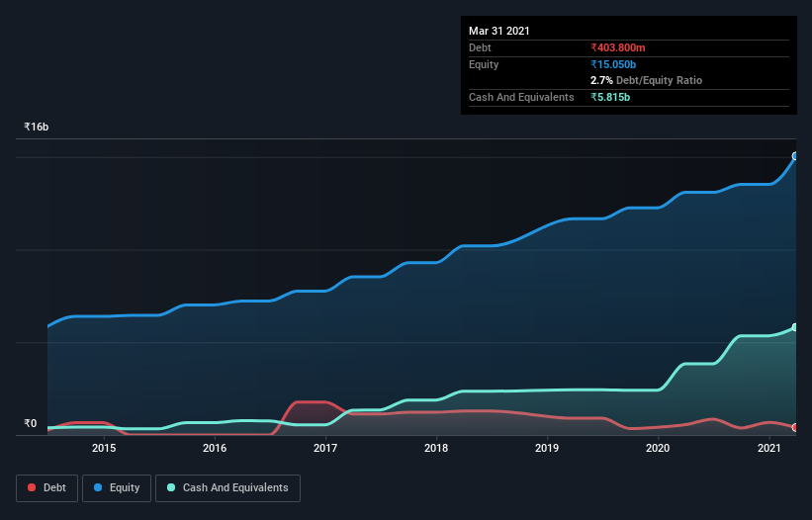Click the ₹15.050b equity value
Screen dimensions: 812x520
pos(613,64)
